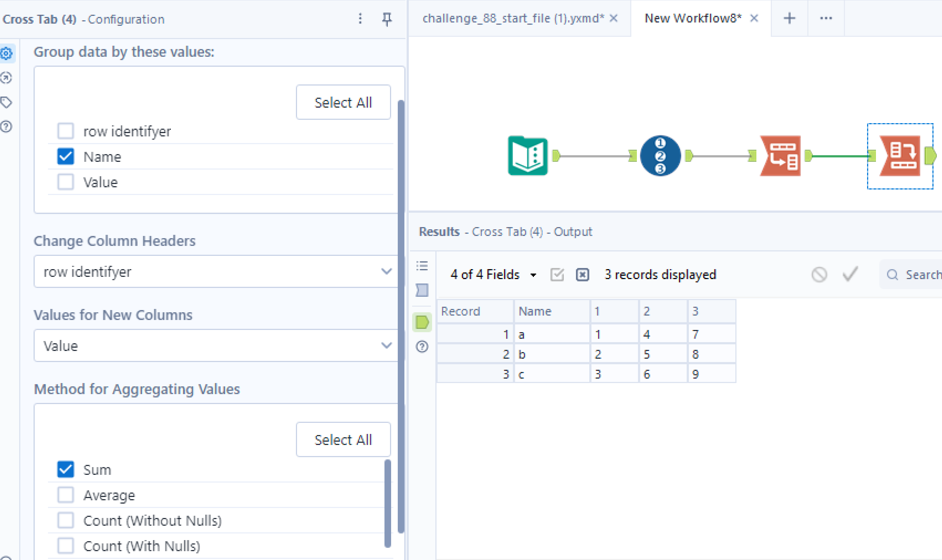This screenshot has height=560, width=942.
Task: Select the Transpose tool node
Action: 780,156
